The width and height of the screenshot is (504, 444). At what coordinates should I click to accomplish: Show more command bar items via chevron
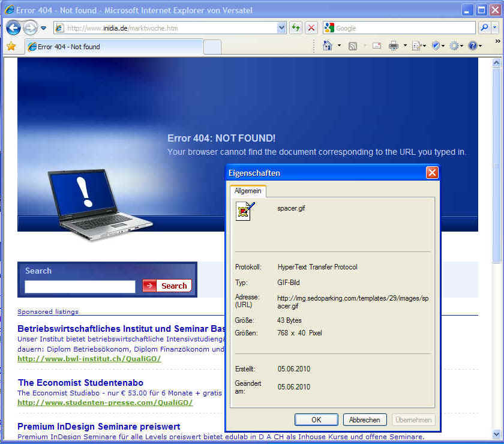[x=497, y=41]
